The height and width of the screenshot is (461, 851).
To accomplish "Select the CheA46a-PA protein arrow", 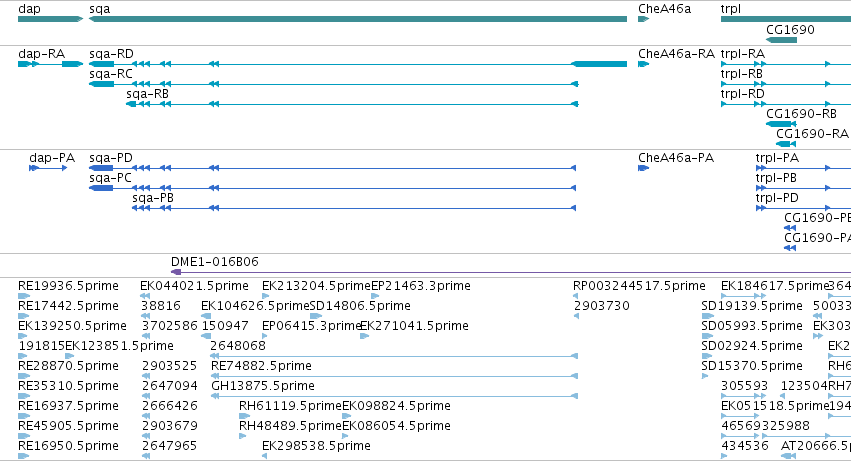I will [644, 168].
